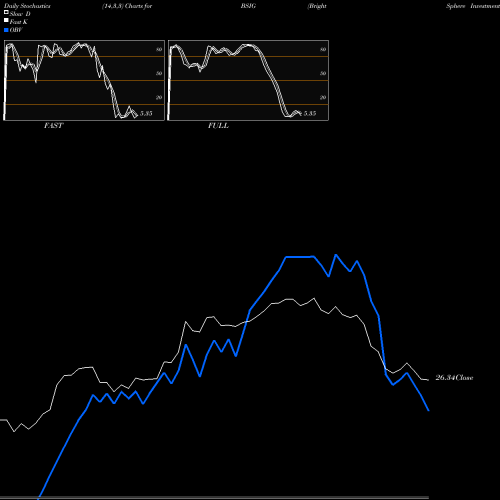
Task: Click the 20 level label in FAST chart
Action: [x=159, y=97]
